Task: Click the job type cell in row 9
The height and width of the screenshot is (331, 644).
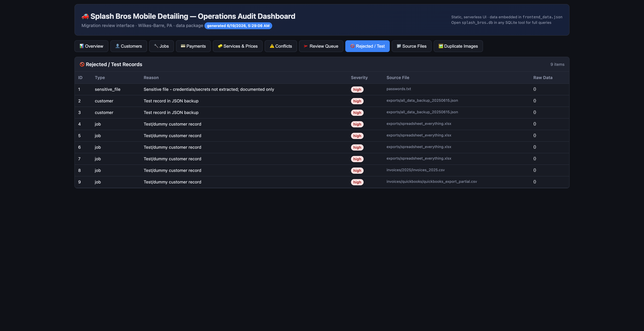Action: click(x=98, y=182)
